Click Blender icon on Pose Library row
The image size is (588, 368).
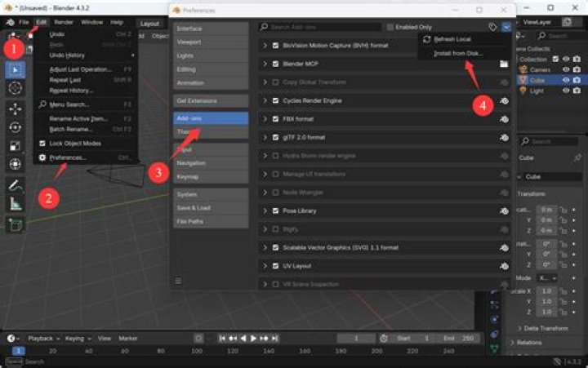coord(505,211)
